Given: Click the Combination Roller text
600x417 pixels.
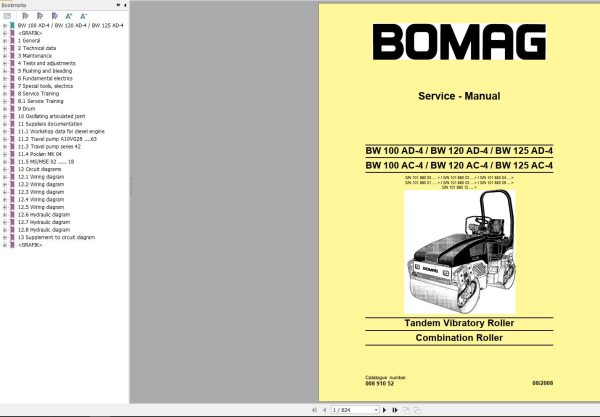Looking at the screenshot, I should point(459,338).
